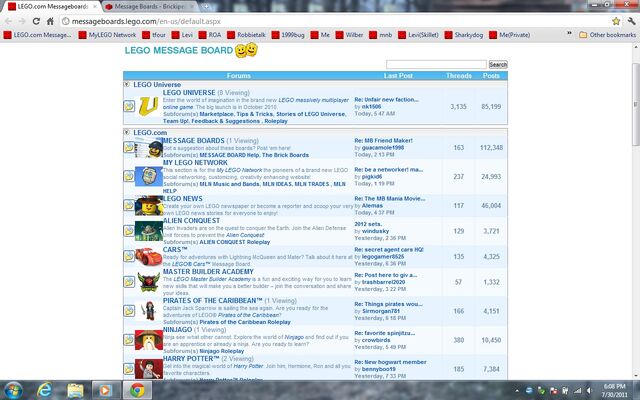The height and width of the screenshot is (400, 640).
Task: Click the address bar URL
Action: [146, 21]
